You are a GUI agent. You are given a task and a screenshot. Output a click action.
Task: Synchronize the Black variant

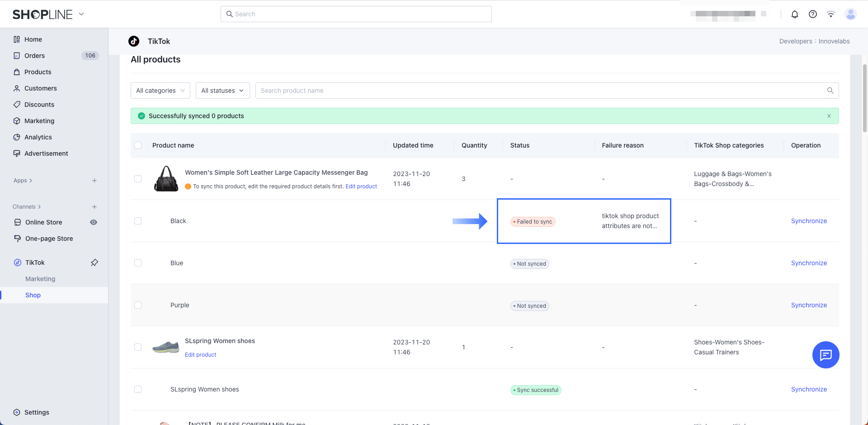[808, 221]
